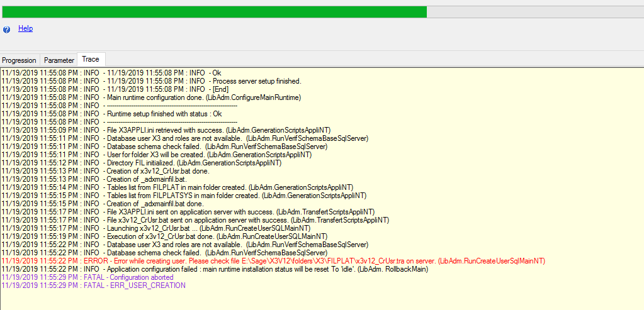The width and height of the screenshot is (644, 310).
Task: Click 'Tables list from FILPLATSYS in main folder' line
Action: [x=184, y=196]
